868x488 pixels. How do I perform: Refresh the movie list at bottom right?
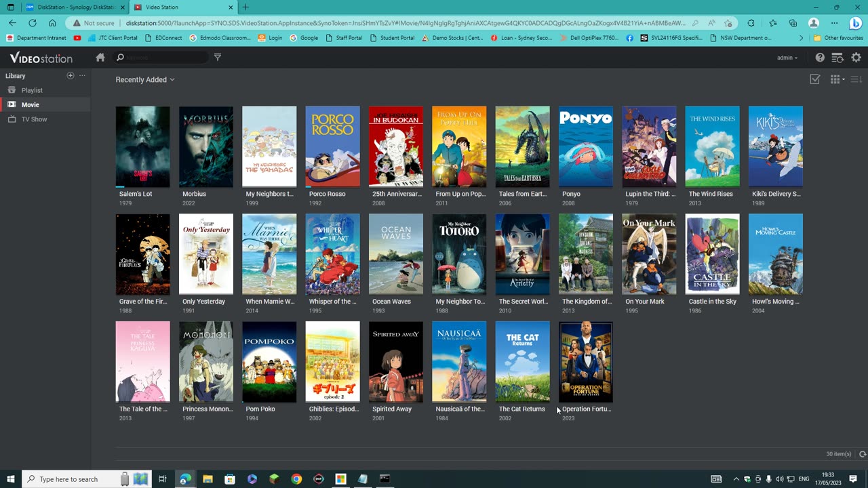pyautogui.click(x=863, y=454)
